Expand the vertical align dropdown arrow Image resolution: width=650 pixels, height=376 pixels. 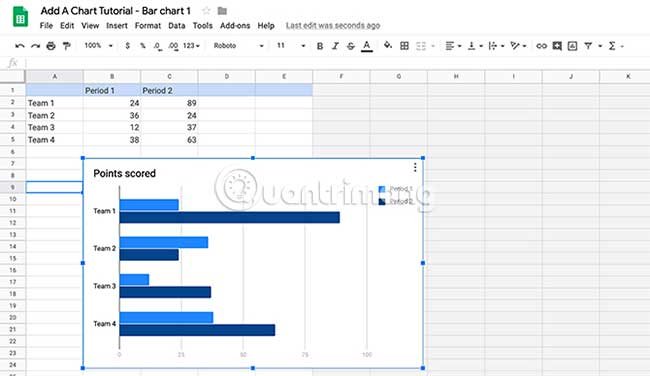pyautogui.click(x=481, y=46)
